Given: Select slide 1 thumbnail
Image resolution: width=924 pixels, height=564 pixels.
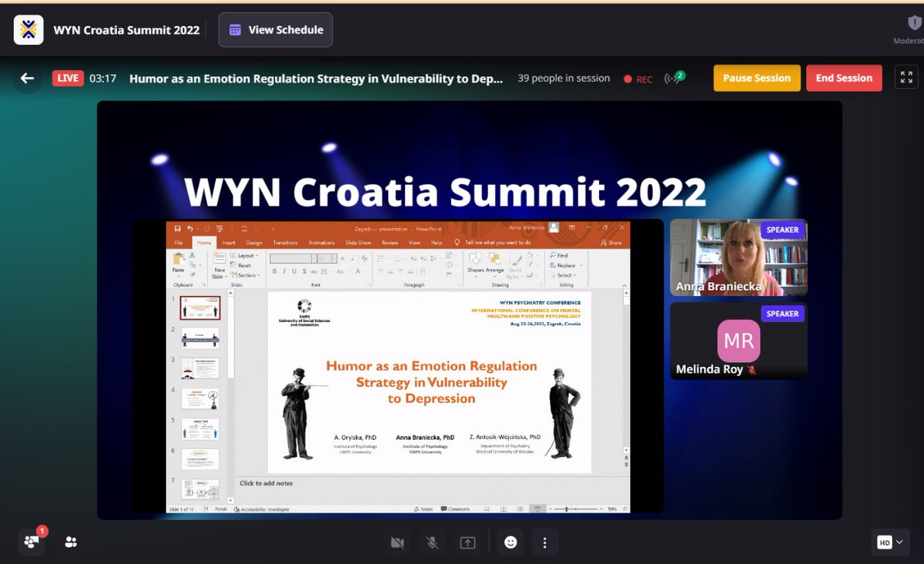Looking at the screenshot, I should [200, 308].
